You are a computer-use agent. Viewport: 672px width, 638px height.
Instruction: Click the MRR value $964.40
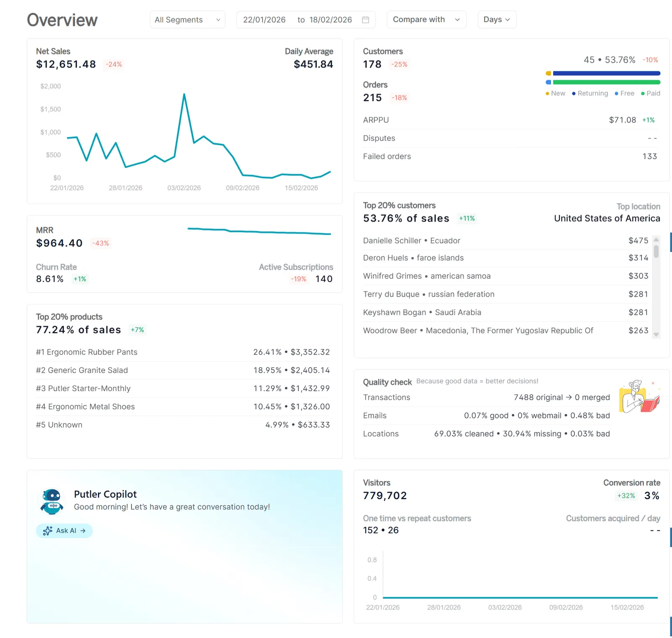[x=59, y=243]
